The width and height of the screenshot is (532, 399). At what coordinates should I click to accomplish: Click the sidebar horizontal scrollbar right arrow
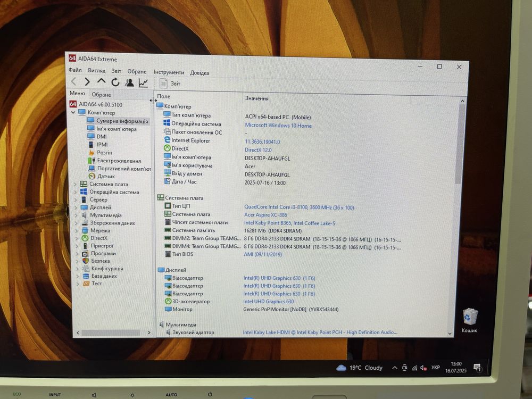pyautogui.click(x=149, y=333)
